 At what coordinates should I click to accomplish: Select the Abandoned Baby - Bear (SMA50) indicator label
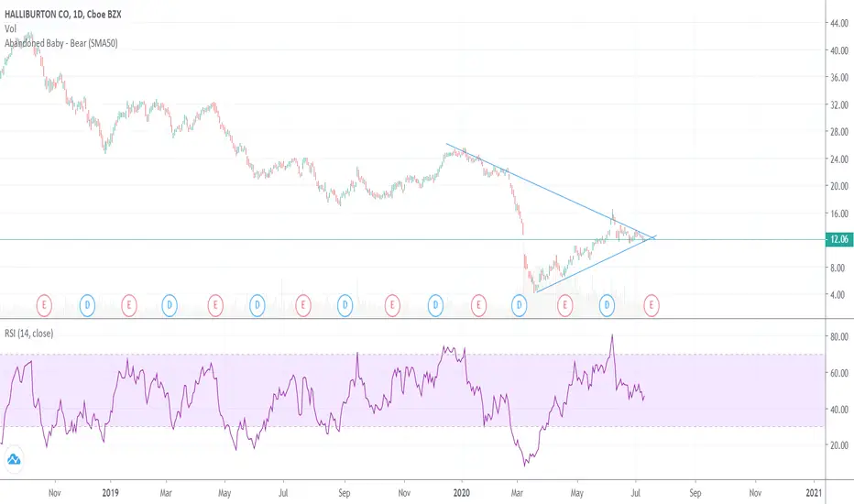pos(61,43)
